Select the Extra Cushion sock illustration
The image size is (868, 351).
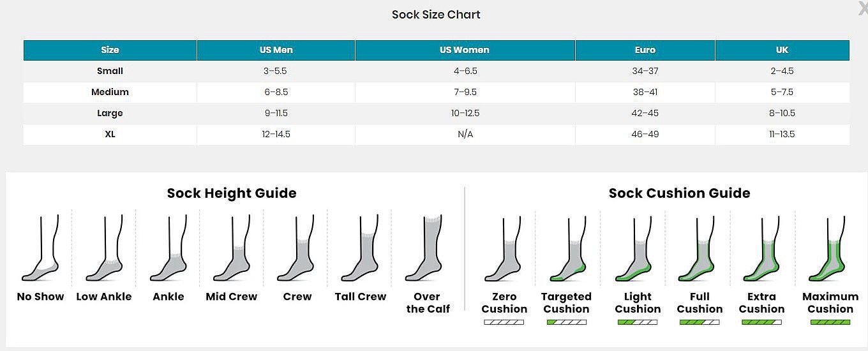point(761,249)
